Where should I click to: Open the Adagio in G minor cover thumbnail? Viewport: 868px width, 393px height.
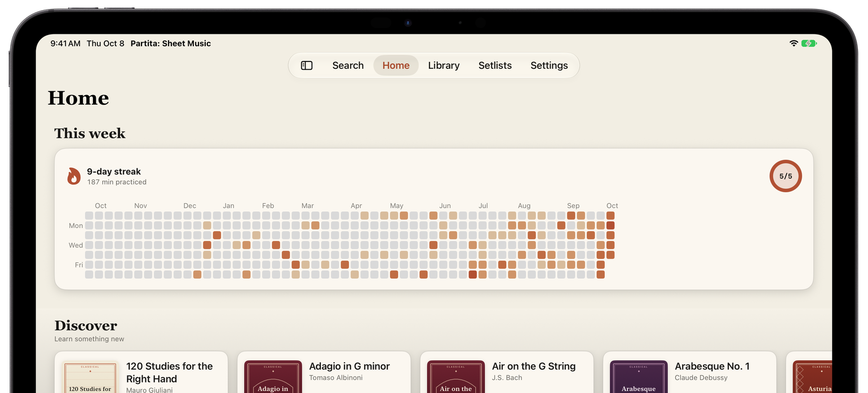273,377
